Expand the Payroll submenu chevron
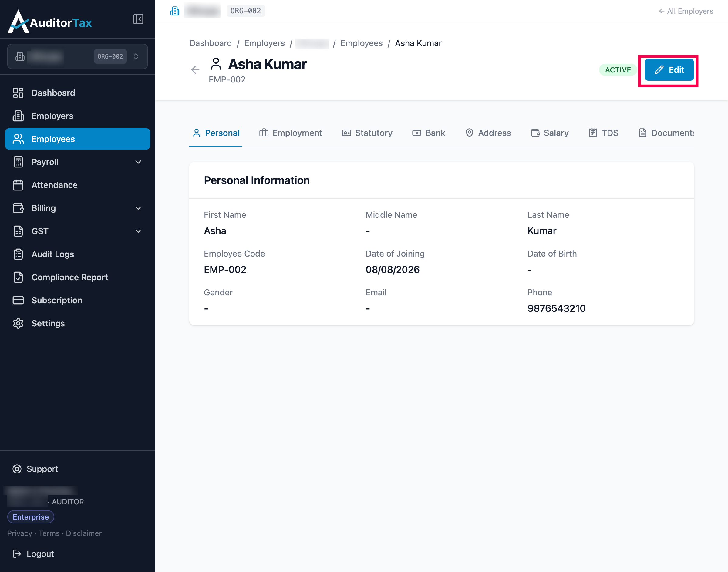728x572 pixels. [138, 162]
